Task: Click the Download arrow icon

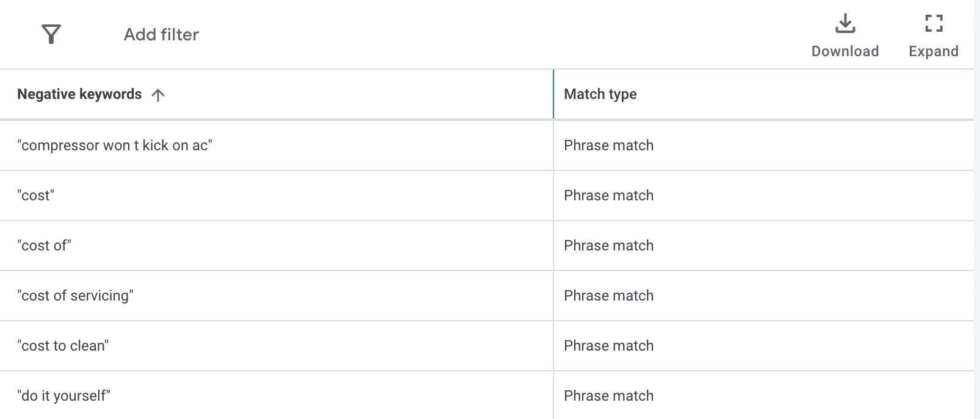Action: pos(845,24)
